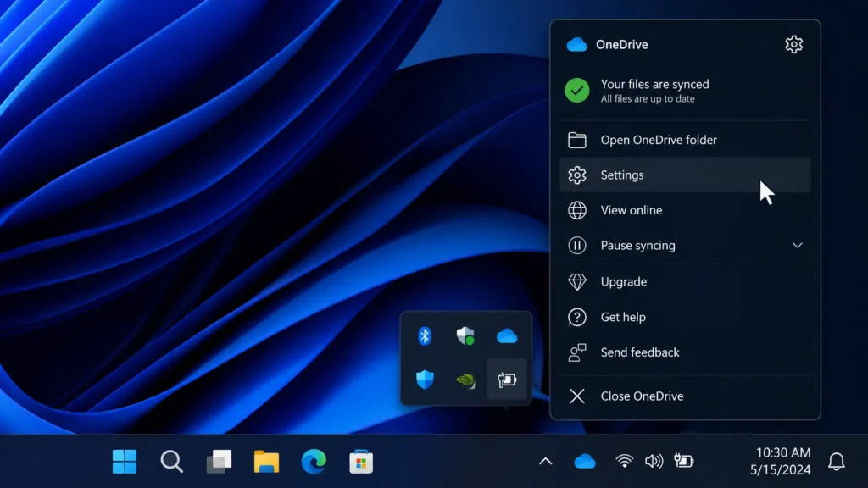Open Microsoft Store from taskbar
The image size is (868, 488).
(x=361, y=462)
